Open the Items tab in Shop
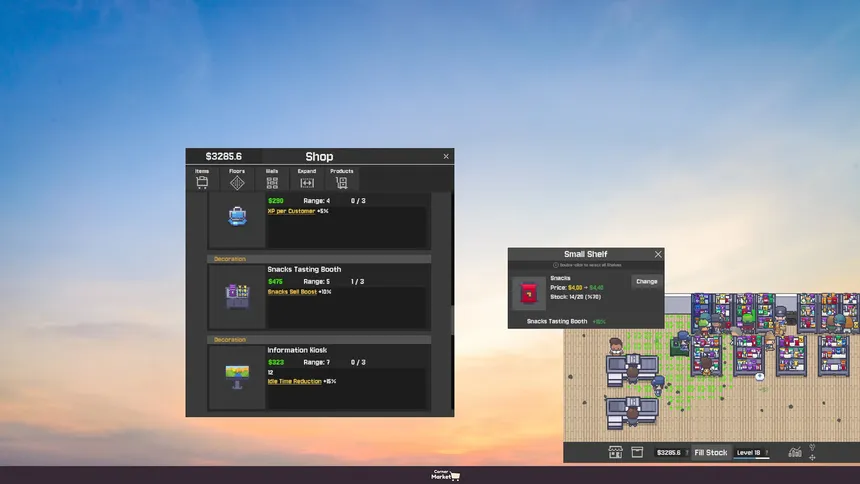Image resolution: width=860 pixels, height=484 pixels. [202, 178]
